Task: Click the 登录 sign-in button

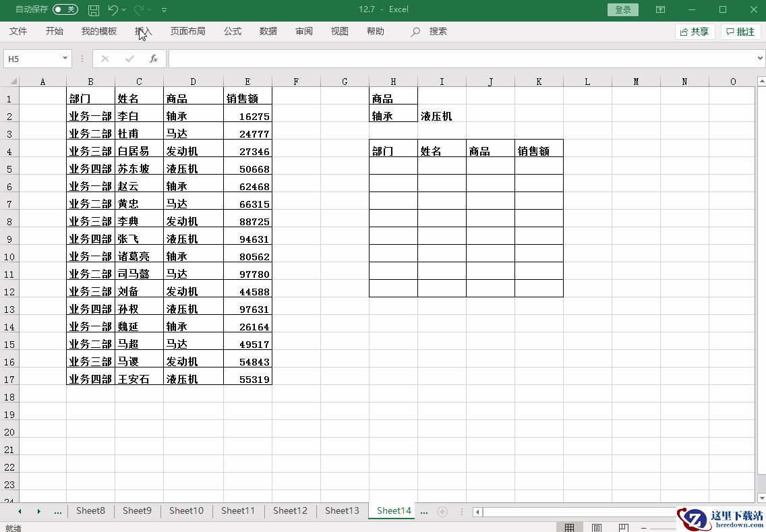Action: (x=623, y=9)
